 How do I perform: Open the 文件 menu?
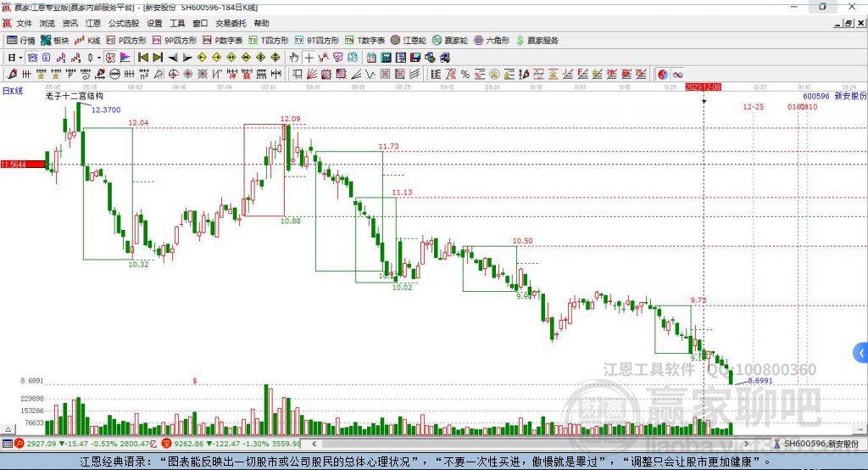(x=25, y=23)
